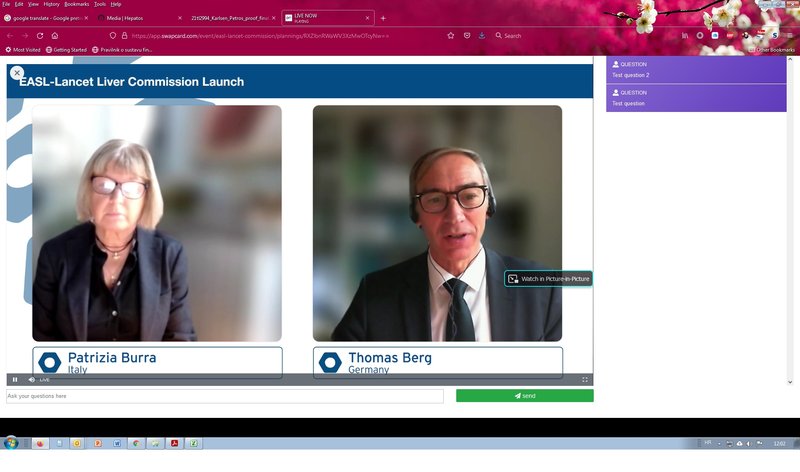The width and height of the screenshot is (800, 472).
Task: Open a new browser tab with plus
Action: 383,18
